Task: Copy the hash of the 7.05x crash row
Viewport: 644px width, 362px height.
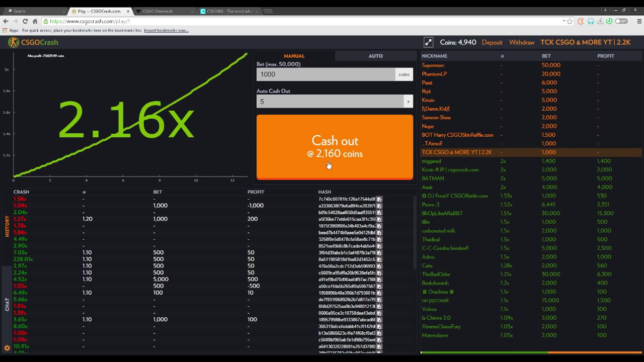Action: 379,253
